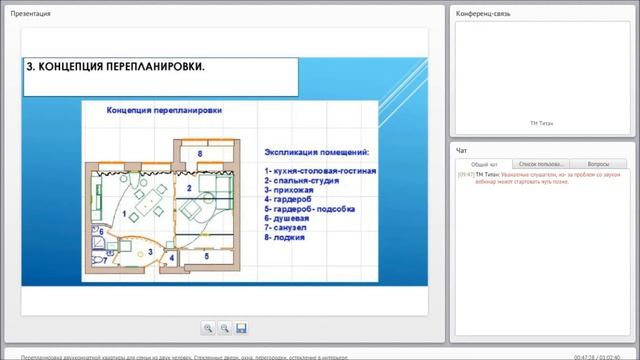
Task: Zoom in on the presentation slide
Action: (x=208, y=328)
